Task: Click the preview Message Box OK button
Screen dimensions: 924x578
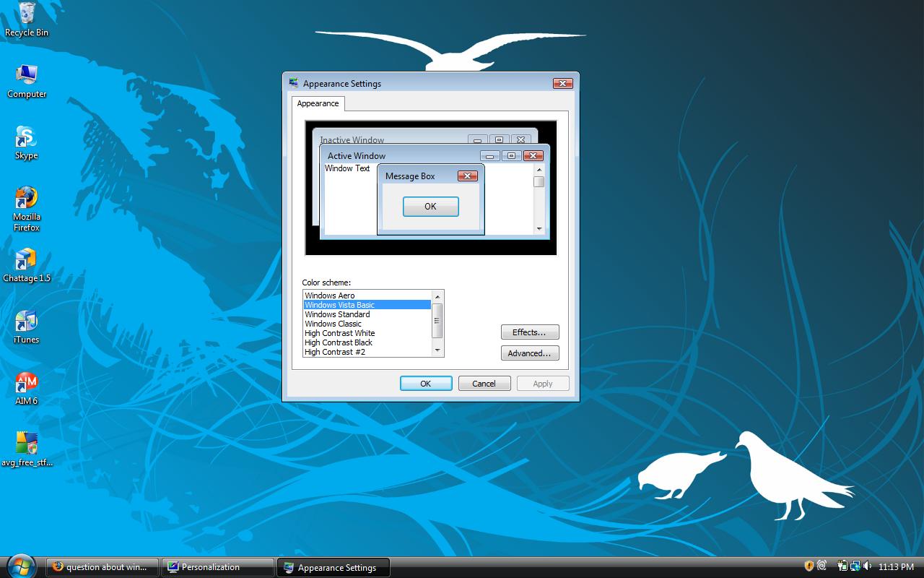Action: (x=430, y=207)
